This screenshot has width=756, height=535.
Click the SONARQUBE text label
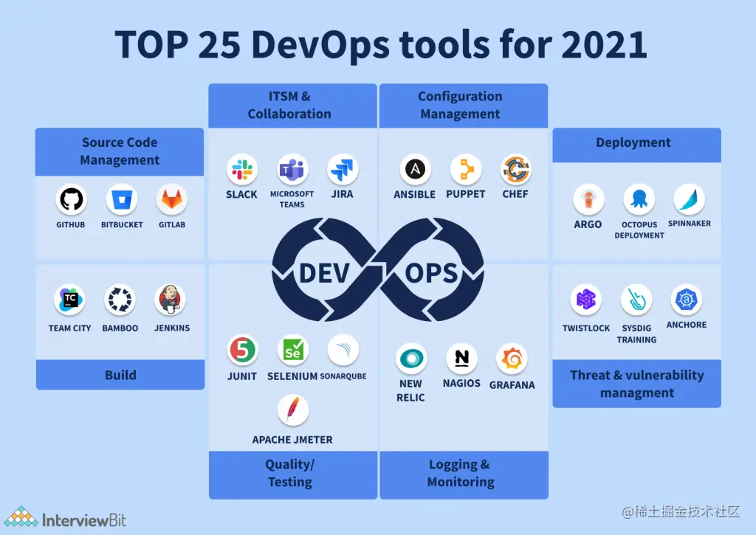coord(343,376)
